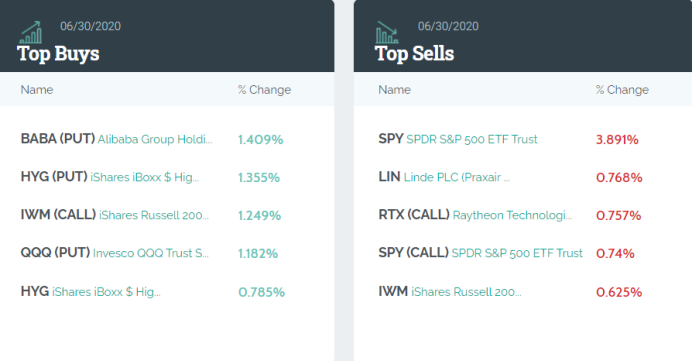This screenshot has width=692, height=361.
Task: Sort Top Sells by % Change header
Action: (x=622, y=90)
